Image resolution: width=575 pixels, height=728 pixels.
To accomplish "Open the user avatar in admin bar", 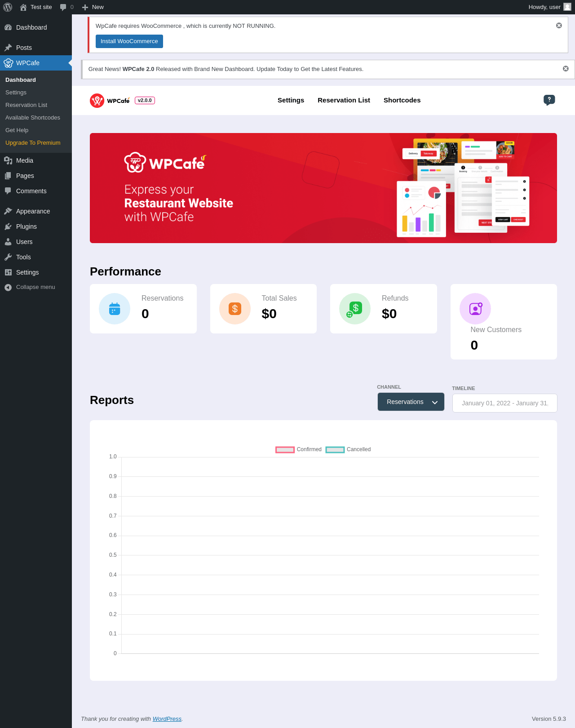I will tap(567, 7).
